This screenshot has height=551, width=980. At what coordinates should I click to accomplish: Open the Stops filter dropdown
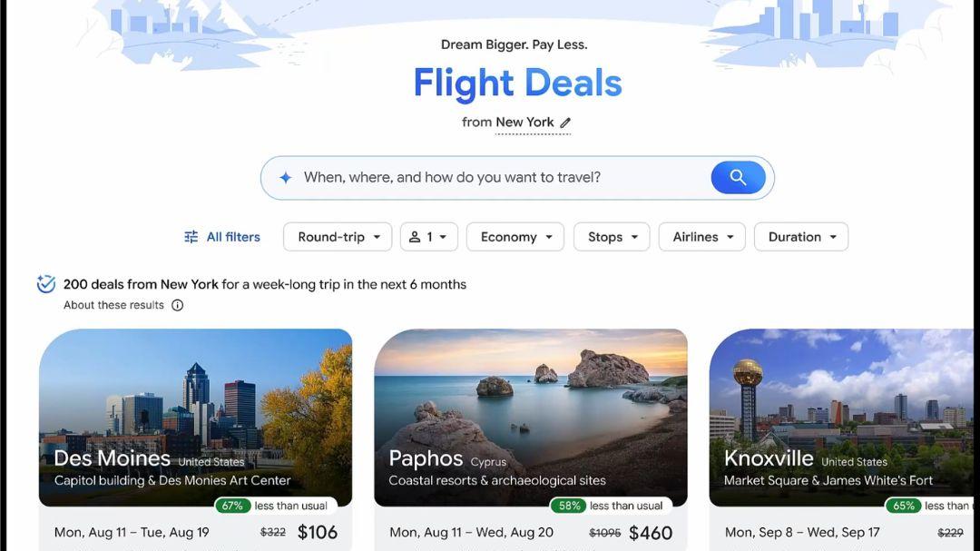point(612,237)
